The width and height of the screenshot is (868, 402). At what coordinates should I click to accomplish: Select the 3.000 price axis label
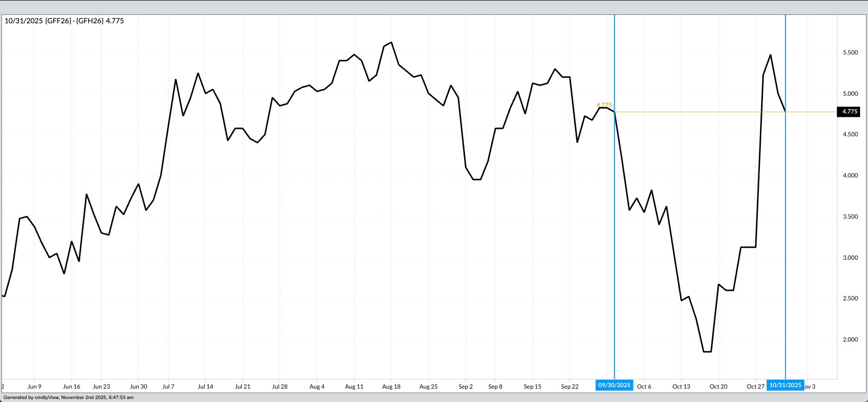click(850, 258)
